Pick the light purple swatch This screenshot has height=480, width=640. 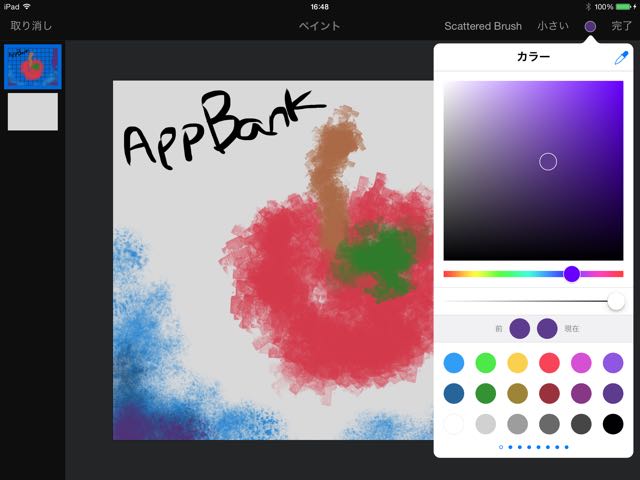613,363
